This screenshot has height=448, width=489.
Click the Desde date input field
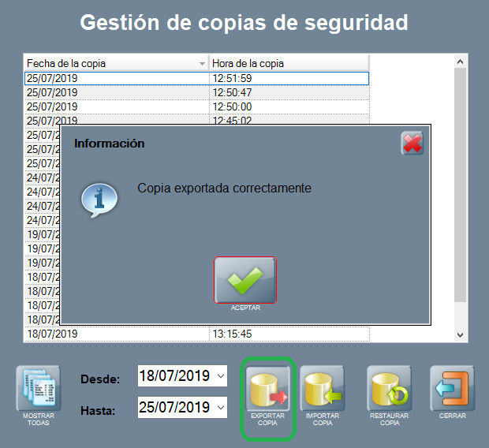[x=174, y=376]
